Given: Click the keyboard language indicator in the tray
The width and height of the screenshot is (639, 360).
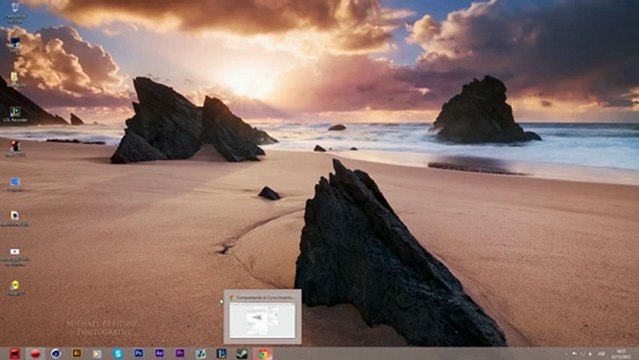Looking at the screenshot, I should tap(601, 354).
